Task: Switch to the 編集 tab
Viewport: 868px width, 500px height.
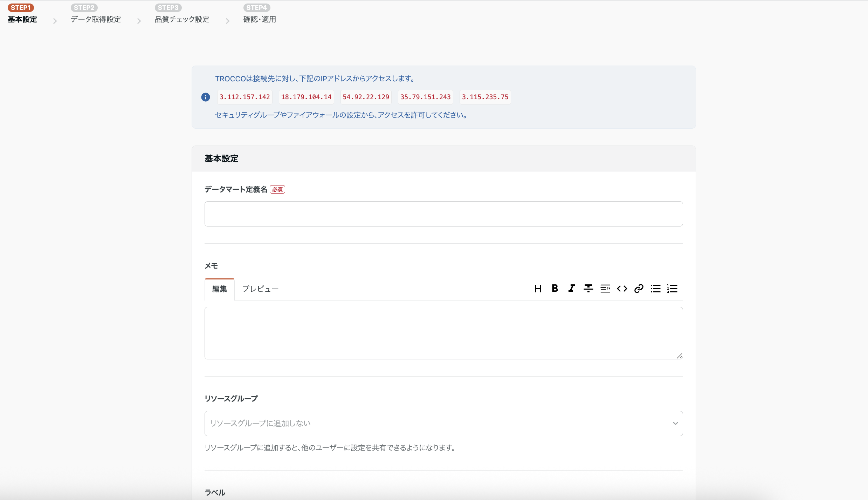Action: click(220, 289)
